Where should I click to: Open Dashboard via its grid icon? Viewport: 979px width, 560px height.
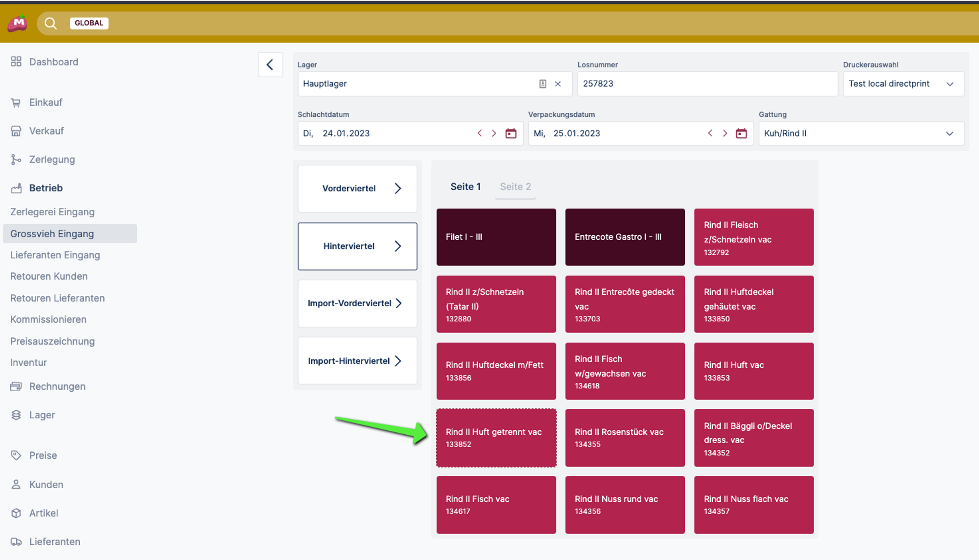[16, 62]
